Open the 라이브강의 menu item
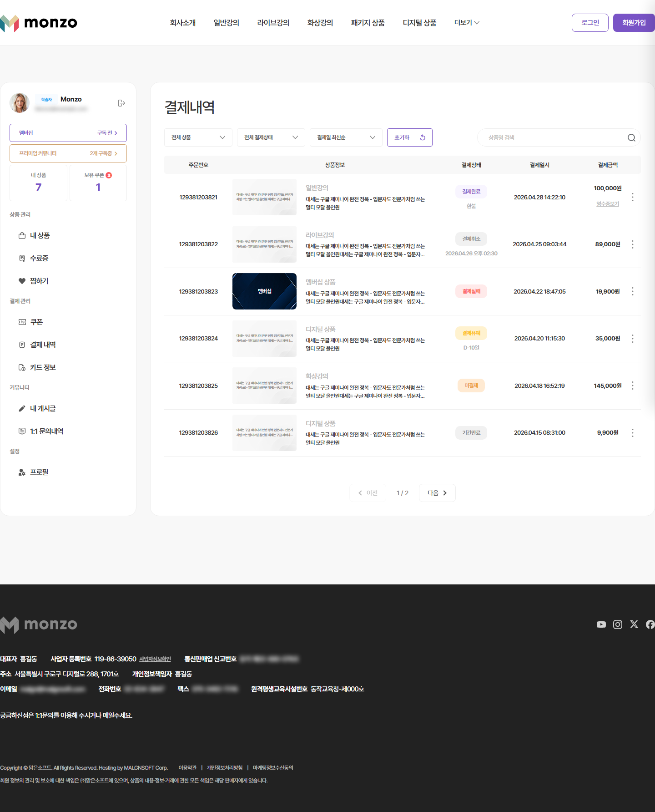 [x=273, y=23]
